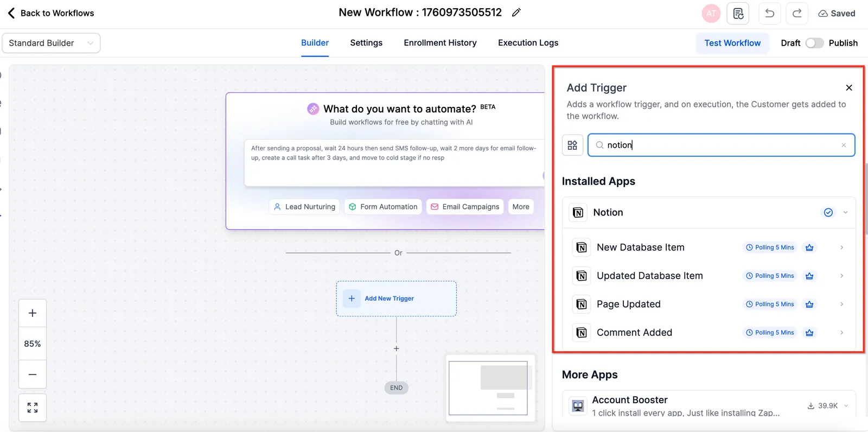Expand the Updated Database Item trigger arrow
The width and height of the screenshot is (868, 432).
841,276
